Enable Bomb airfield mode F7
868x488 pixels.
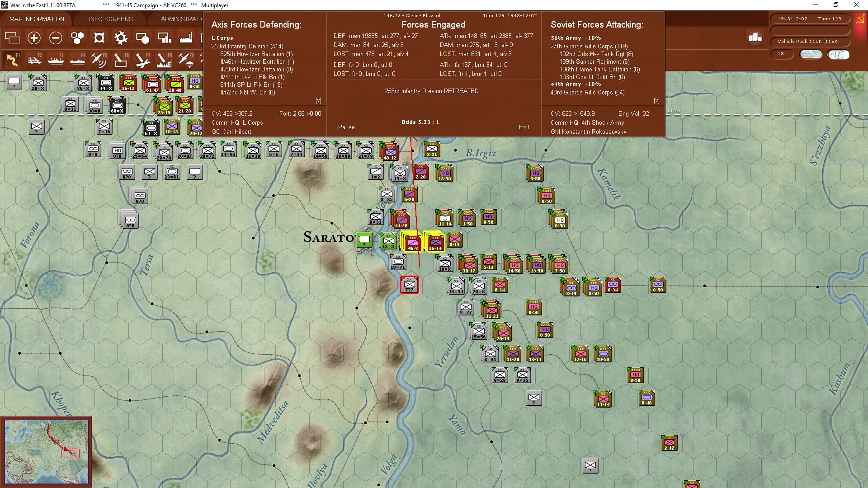[x=142, y=60]
